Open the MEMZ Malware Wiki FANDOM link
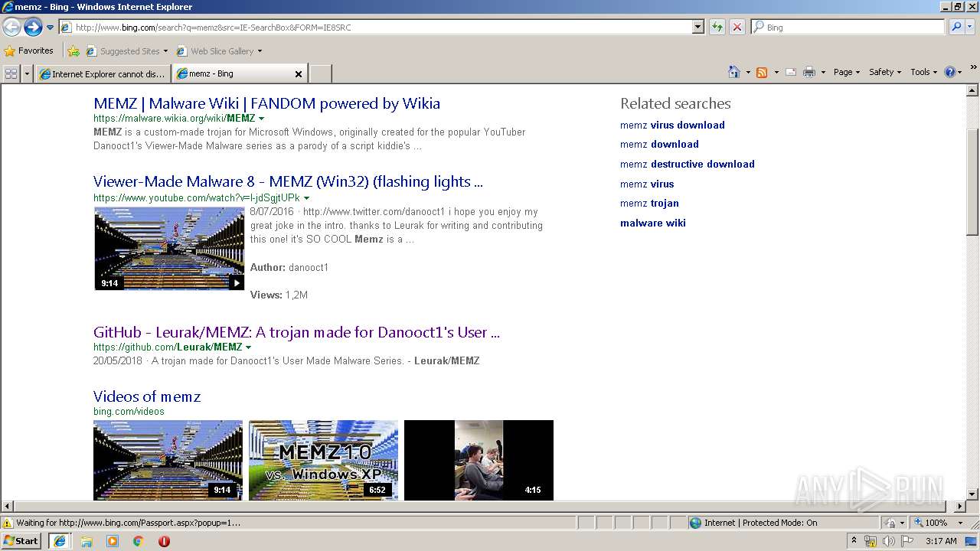Viewport: 980px width, 551px height. coord(266,103)
